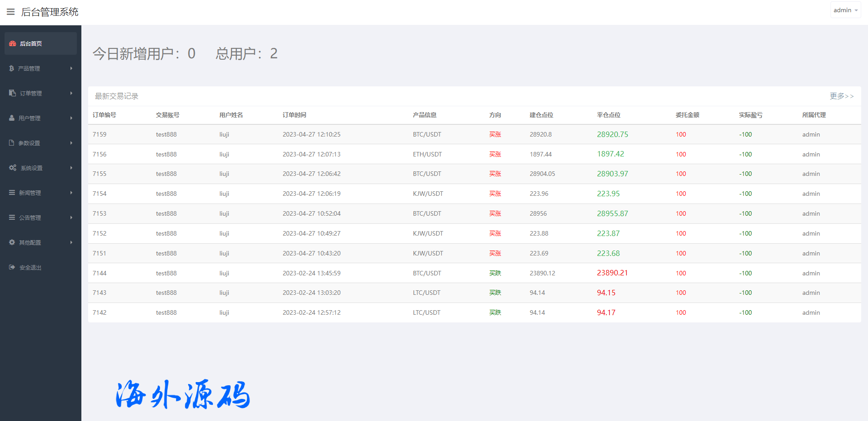Click the bitcoin icon for 产品管理
This screenshot has height=421, width=868.
tap(11, 68)
